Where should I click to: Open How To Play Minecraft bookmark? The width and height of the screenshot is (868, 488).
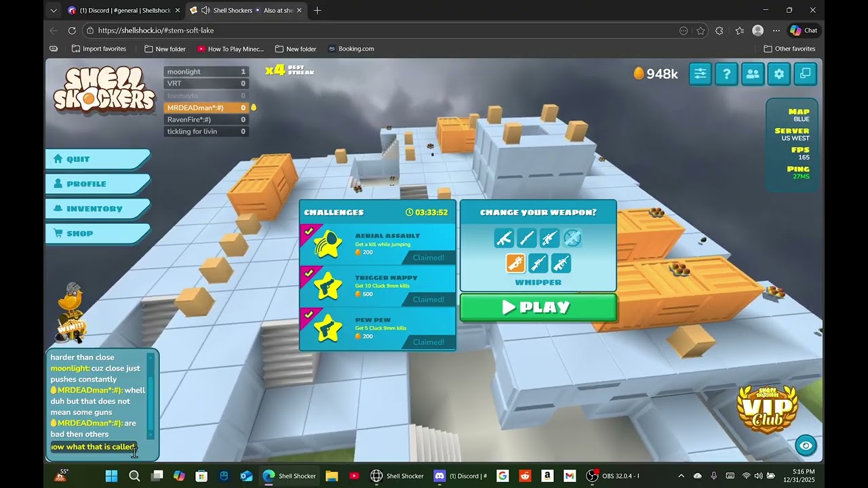[x=231, y=49]
